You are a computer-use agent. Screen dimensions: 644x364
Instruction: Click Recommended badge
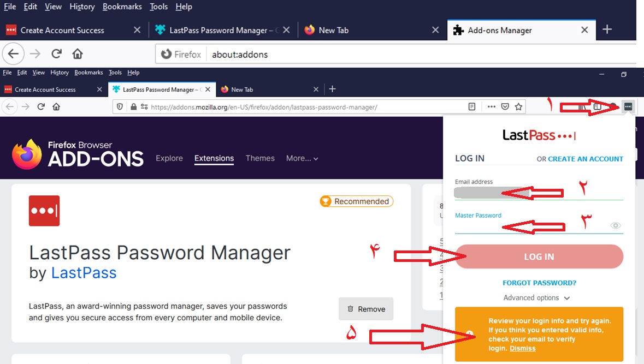[357, 201]
